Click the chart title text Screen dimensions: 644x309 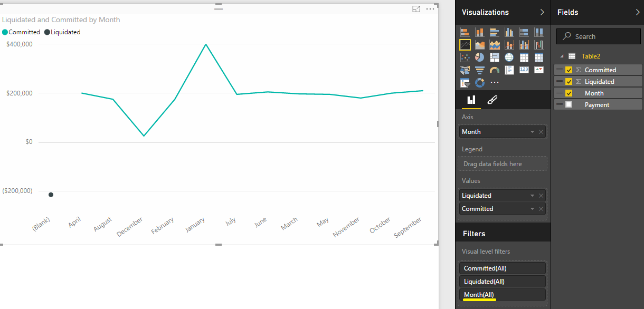(61, 20)
